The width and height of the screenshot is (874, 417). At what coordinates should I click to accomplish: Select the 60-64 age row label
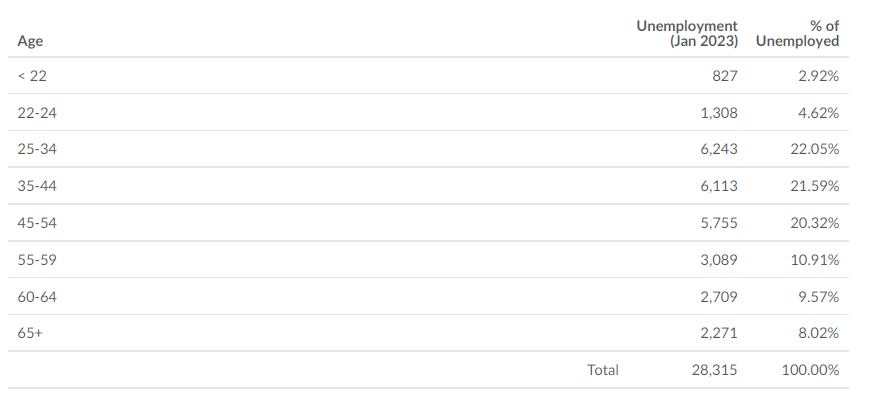pyautogui.click(x=37, y=297)
